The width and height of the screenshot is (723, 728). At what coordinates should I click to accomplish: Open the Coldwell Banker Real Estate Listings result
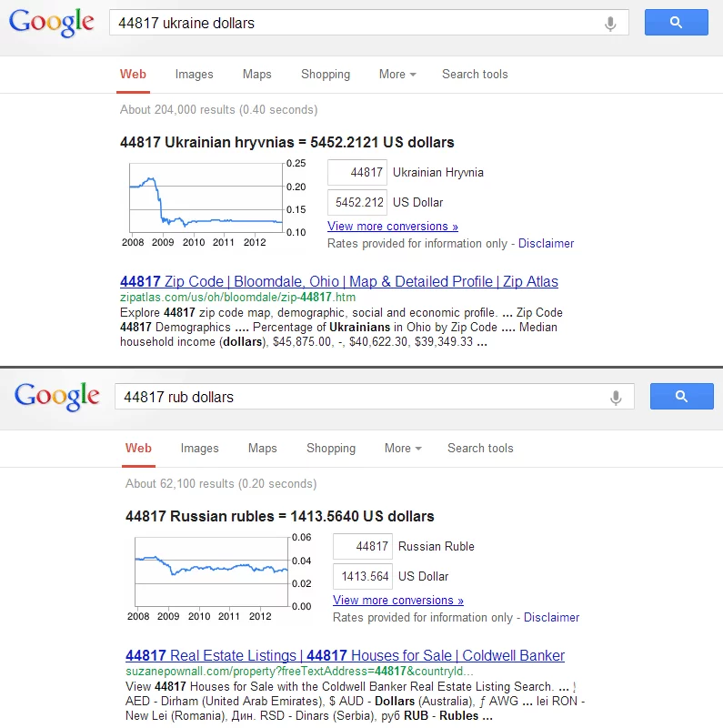(345, 656)
